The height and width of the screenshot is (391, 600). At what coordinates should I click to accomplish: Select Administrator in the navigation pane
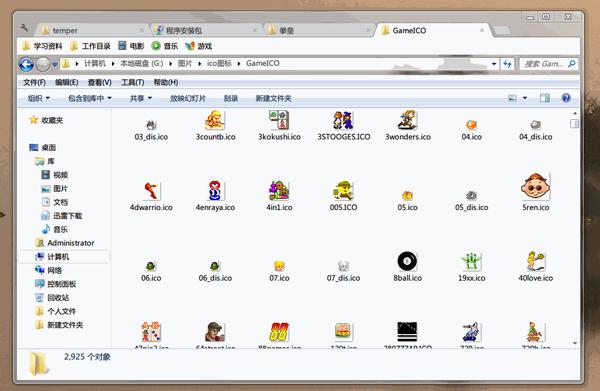pos(64,243)
